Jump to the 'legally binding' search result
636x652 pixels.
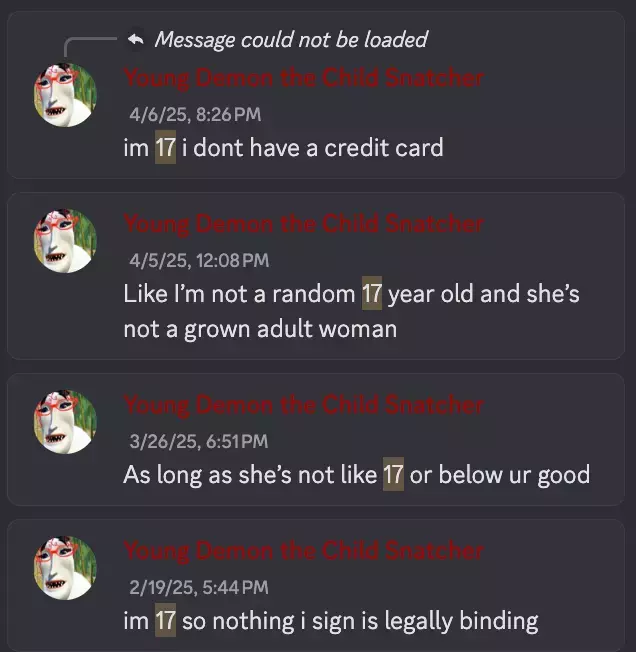coord(316,585)
